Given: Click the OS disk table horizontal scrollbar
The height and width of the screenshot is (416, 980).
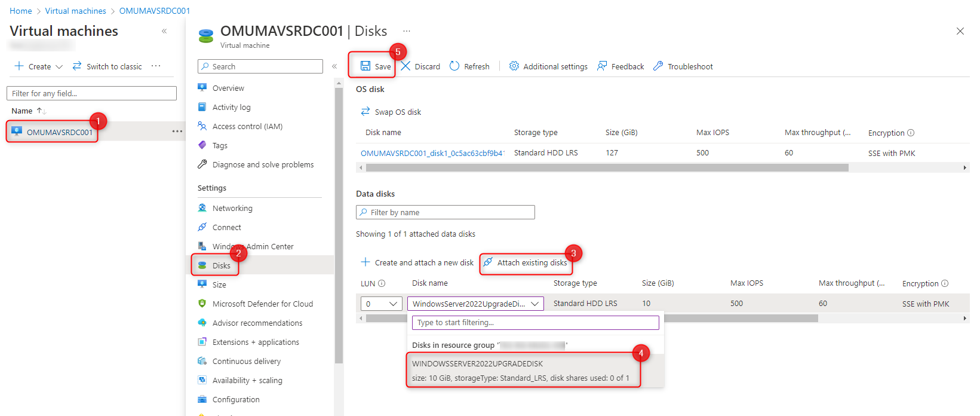Looking at the screenshot, I should click(607, 168).
